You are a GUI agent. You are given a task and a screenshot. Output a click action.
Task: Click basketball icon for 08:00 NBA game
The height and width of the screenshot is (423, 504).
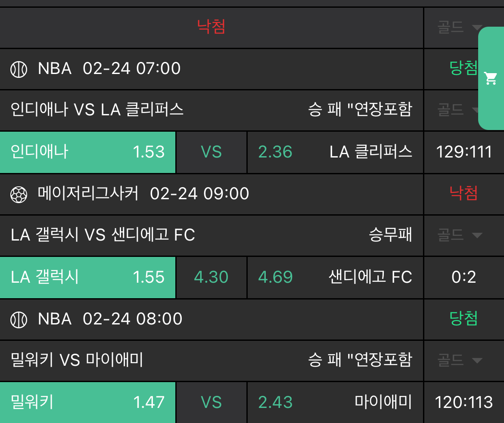19,319
